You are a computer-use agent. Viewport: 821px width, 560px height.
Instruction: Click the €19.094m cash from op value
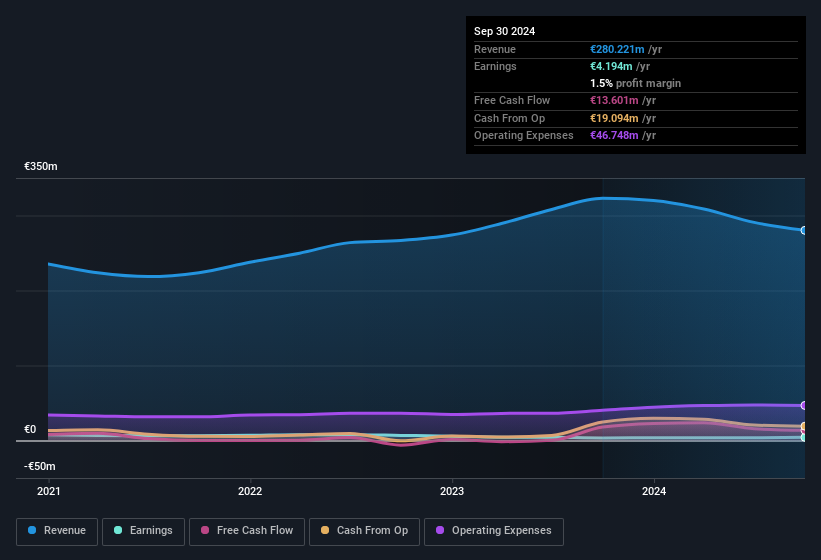click(614, 118)
